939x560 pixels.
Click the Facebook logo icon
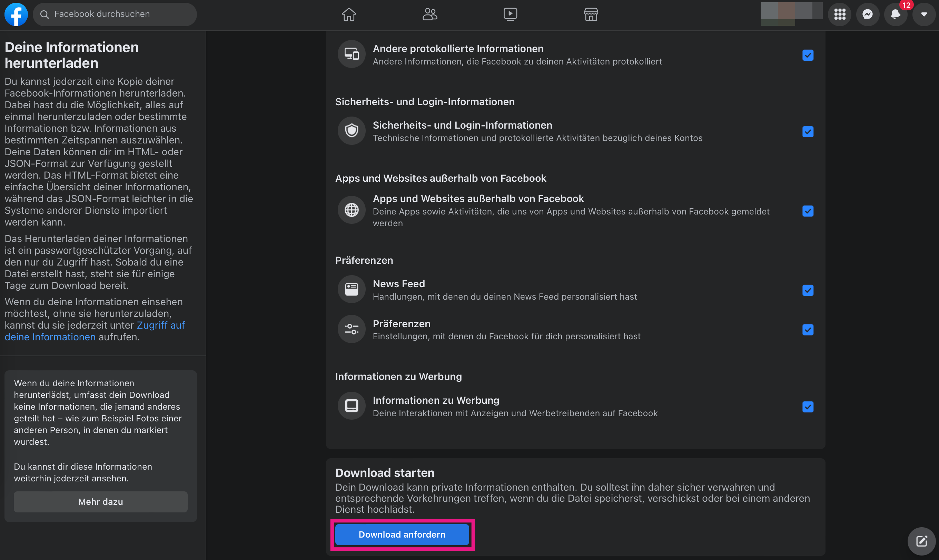tap(16, 14)
